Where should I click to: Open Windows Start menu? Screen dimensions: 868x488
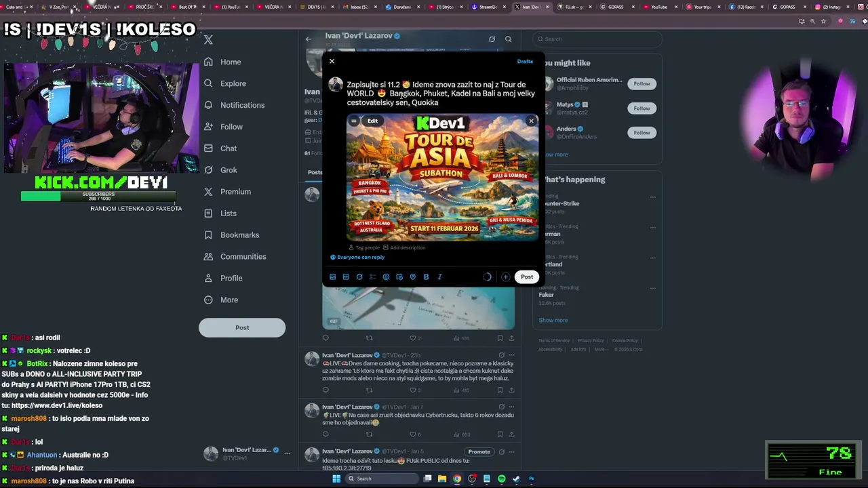(336, 479)
